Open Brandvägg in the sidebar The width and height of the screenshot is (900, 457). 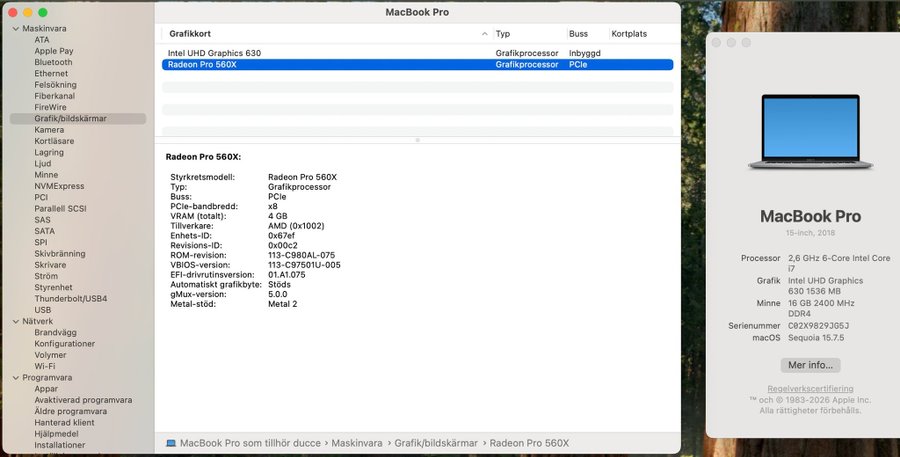(x=57, y=332)
